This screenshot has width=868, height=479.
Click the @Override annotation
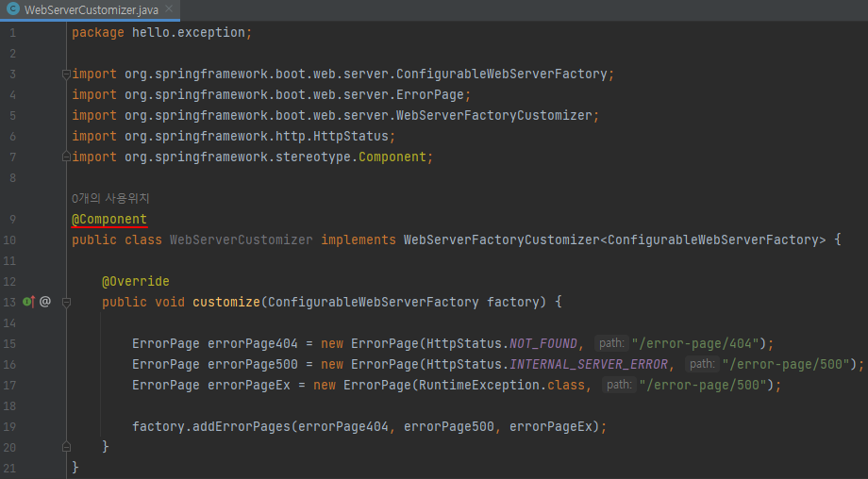tap(136, 282)
